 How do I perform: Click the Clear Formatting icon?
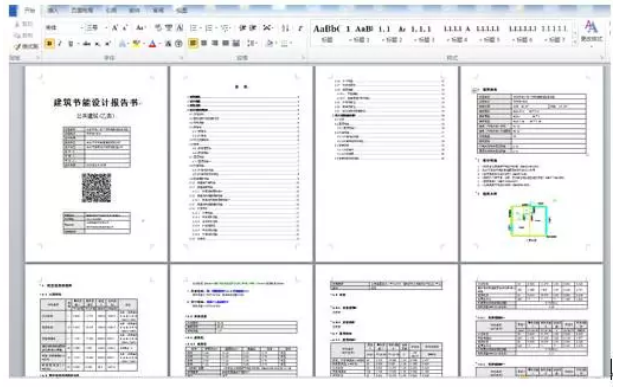[x=158, y=28]
